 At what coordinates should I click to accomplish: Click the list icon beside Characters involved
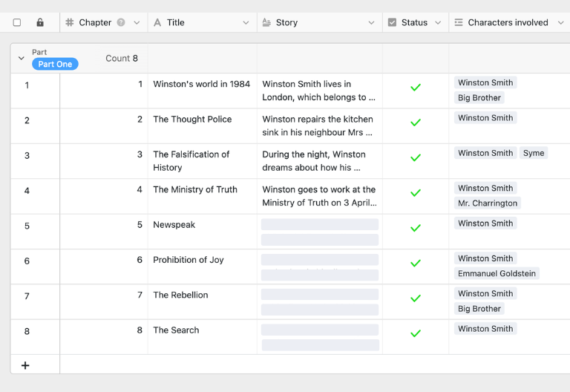459,22
